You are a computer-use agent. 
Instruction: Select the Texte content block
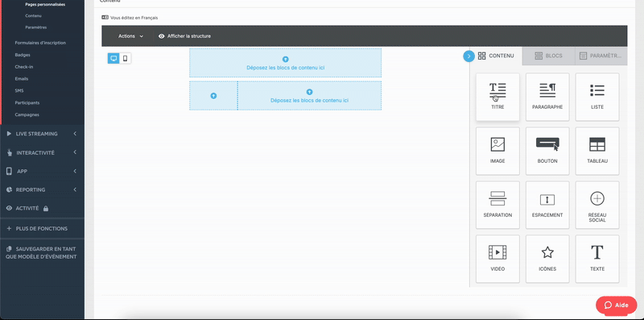pyautogui.click(x=597, y=259)
